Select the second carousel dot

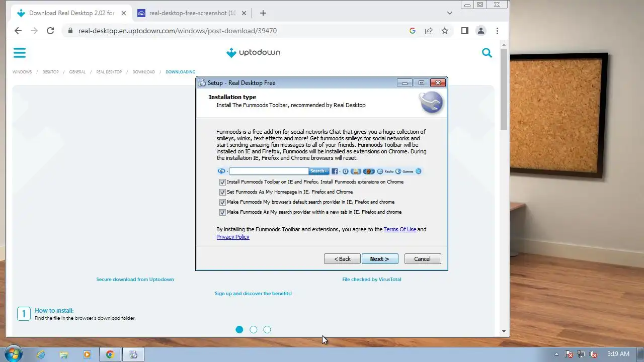(x=254, y=330)
